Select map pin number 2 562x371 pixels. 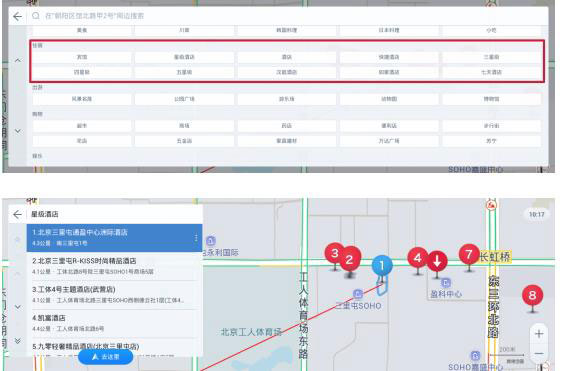(350, 259)
